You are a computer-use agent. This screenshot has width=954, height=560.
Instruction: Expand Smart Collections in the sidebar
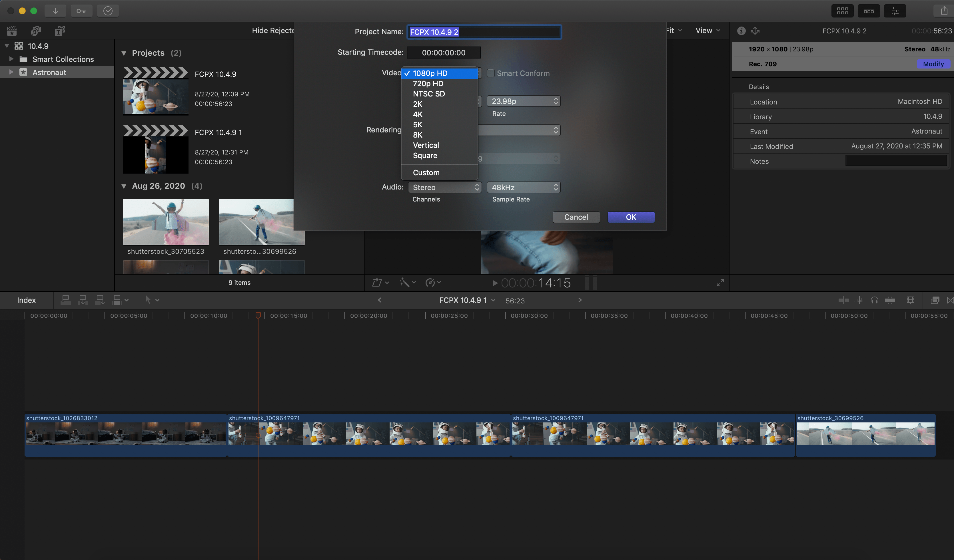(x=11, y=59)
